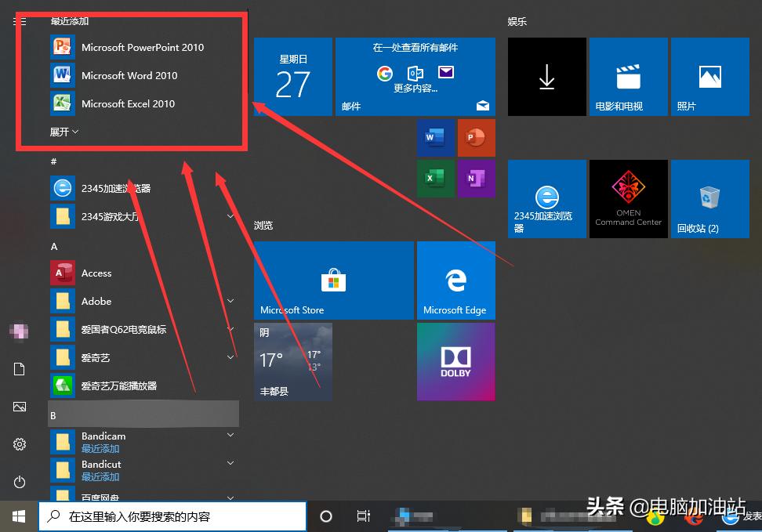This screenshot has width=762, height=532.
Task: Open the hamburger menu atop Start sidebar
Action: click(19, 22)
